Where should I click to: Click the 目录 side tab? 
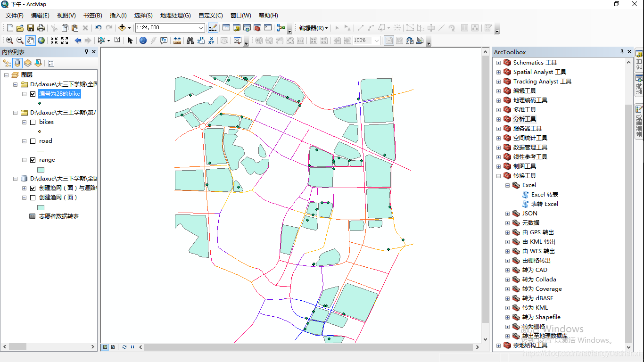point(639,60)
